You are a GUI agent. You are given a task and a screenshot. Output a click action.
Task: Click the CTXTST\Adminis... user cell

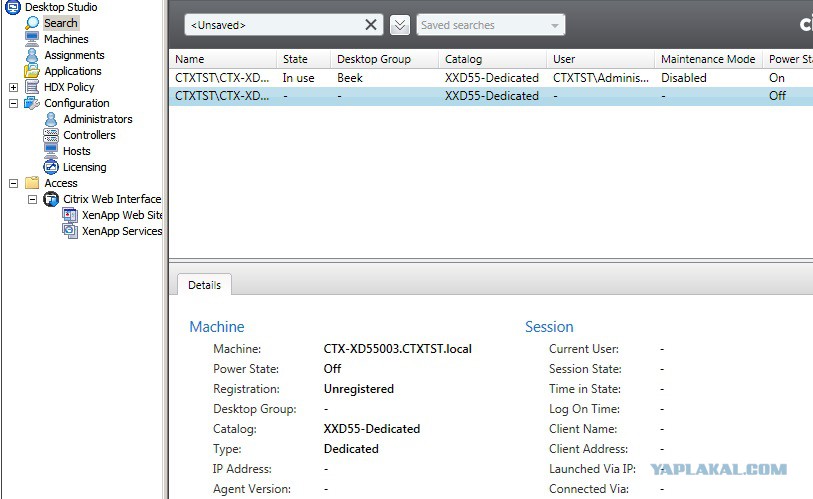600,78
